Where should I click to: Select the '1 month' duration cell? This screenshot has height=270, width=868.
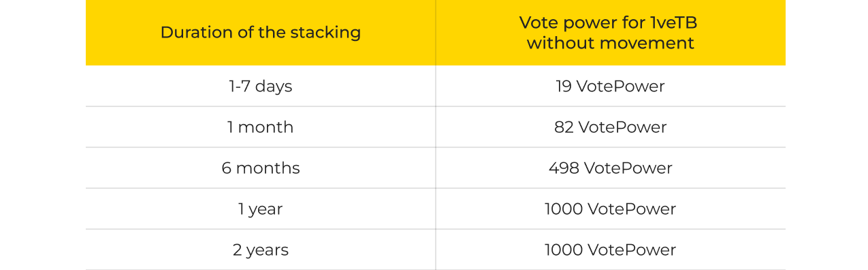pyautogui.click(x=260, y=127)
